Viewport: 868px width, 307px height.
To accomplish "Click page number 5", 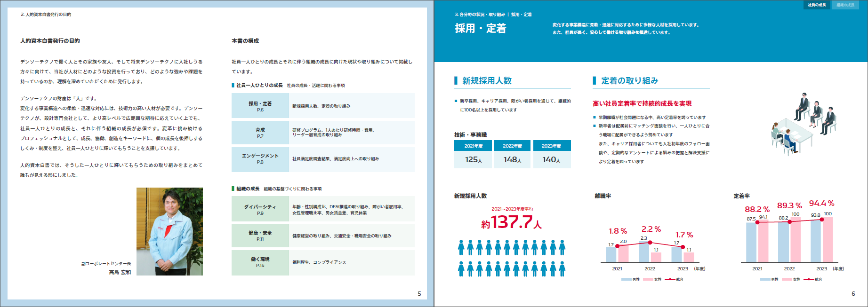I will click(x=419, y=294).
